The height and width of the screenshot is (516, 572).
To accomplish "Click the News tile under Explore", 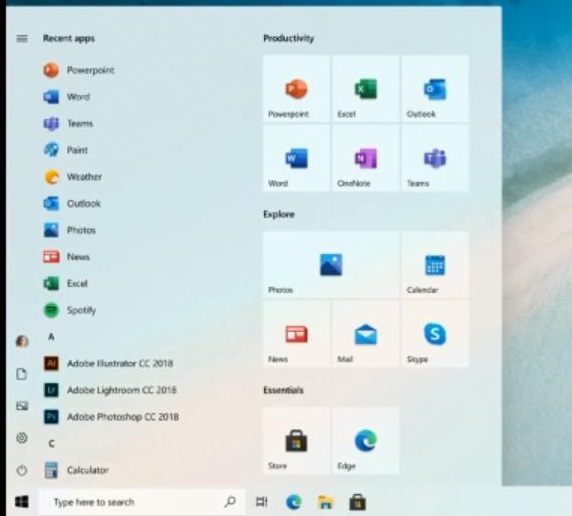I will point(296,334).
